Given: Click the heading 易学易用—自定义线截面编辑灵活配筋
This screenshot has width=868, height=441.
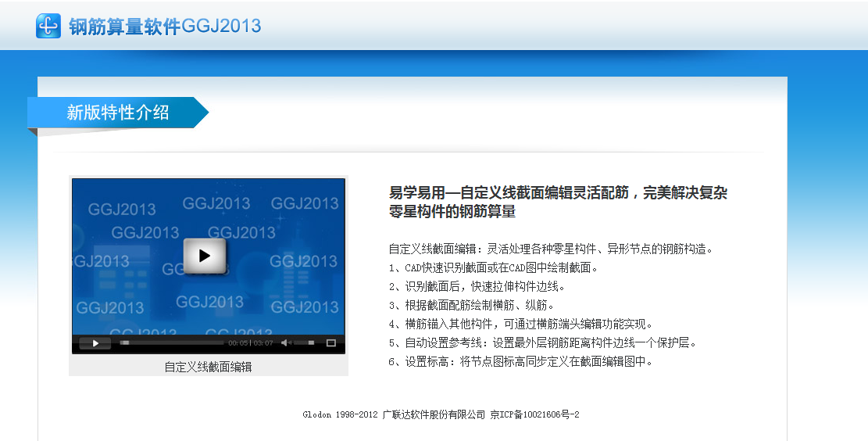Looking at the screenshot, I should (509, 193).
